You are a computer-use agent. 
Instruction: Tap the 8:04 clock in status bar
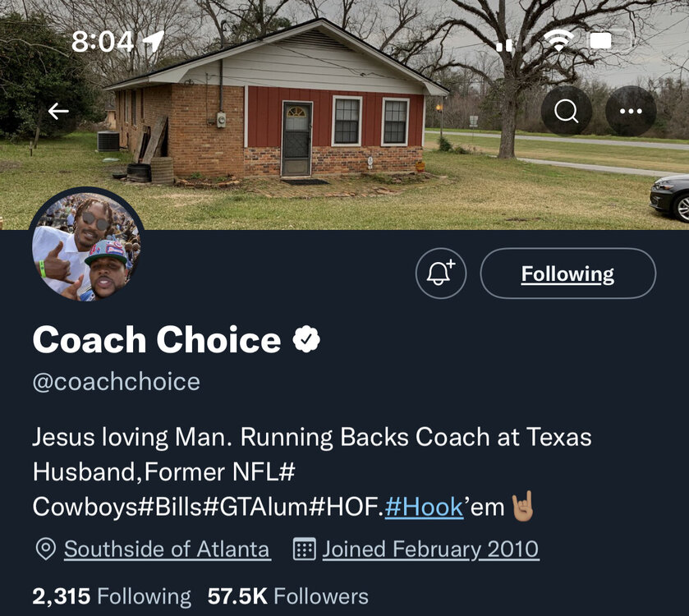(103, 41)
